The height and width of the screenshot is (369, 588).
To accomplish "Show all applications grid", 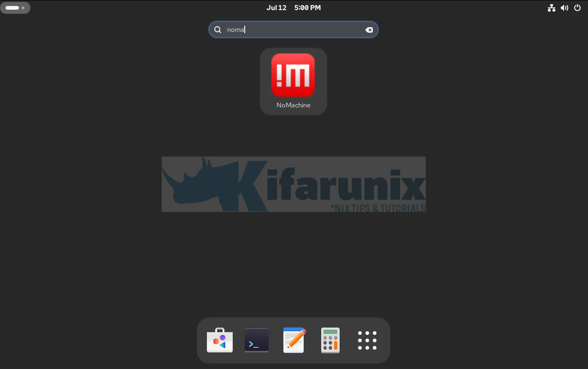I will tap(367, 340).
